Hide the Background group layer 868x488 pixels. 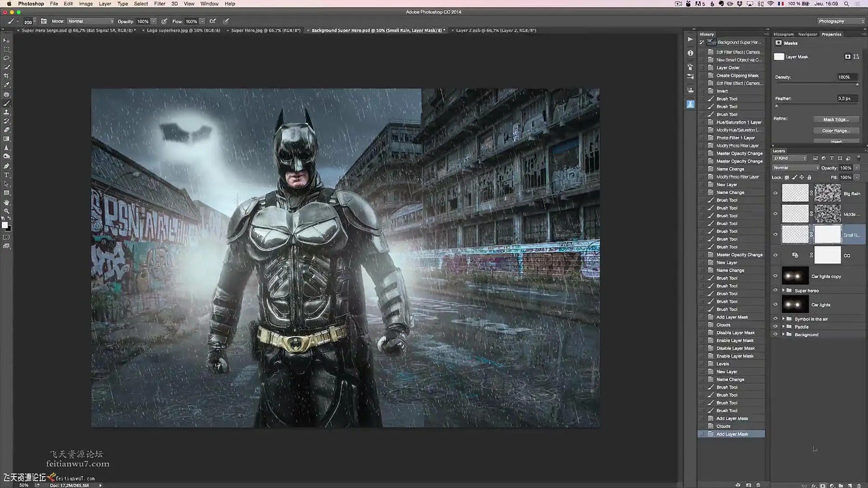coord(775,334)
